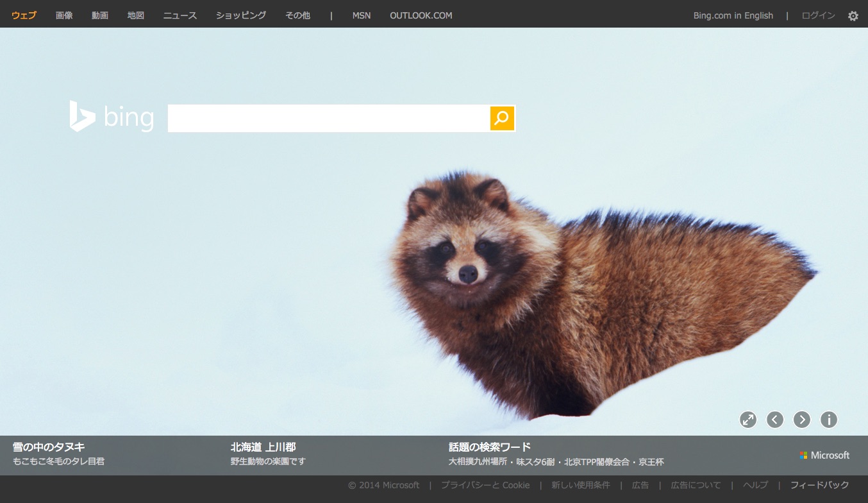Screen dimensions: 868x503
Task: Go to previous background image arrow
Action: pyautogui.click(x=774, y=420)
